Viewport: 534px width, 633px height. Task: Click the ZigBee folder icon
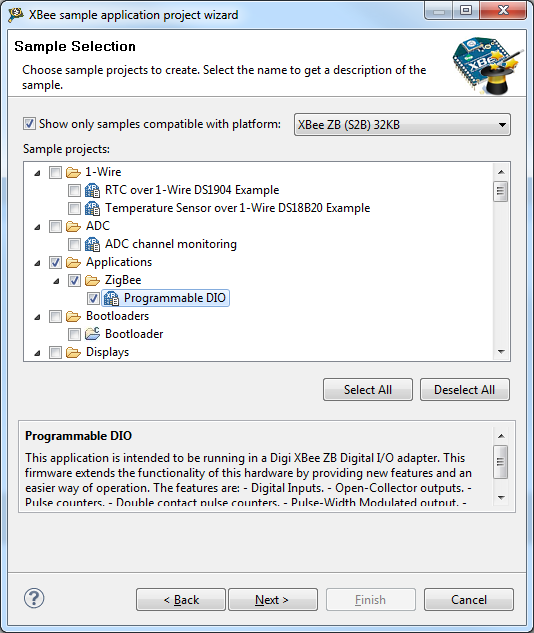[x=92, y=280]
